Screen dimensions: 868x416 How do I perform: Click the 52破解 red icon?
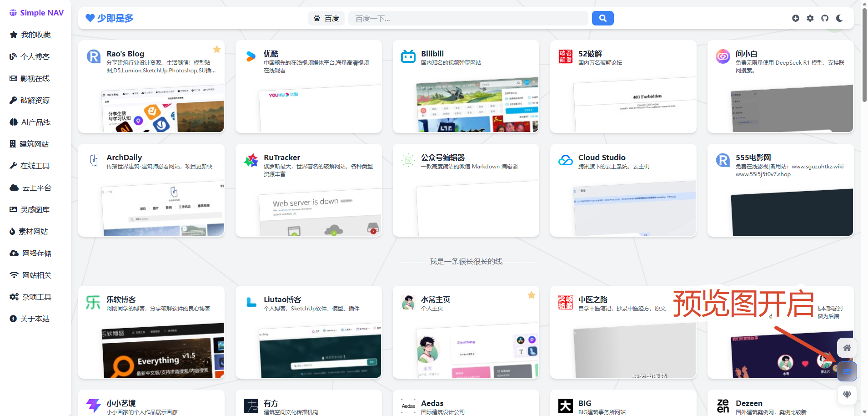(x=565, y=56)
